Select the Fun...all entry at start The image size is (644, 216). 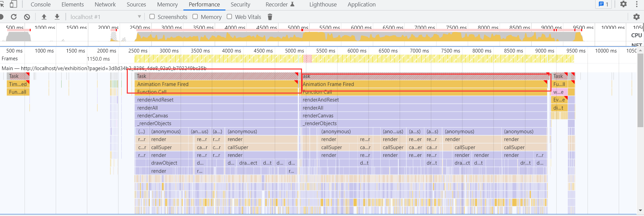18,92
